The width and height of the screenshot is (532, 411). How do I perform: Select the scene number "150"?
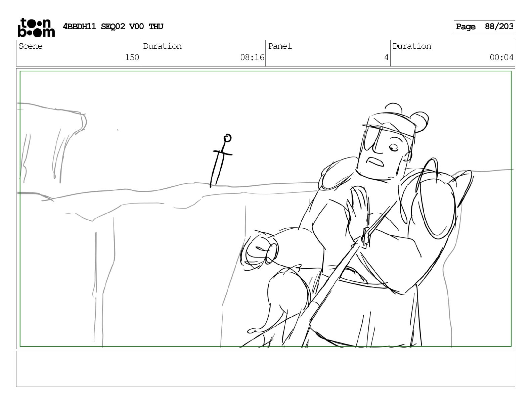coord(132,57)
